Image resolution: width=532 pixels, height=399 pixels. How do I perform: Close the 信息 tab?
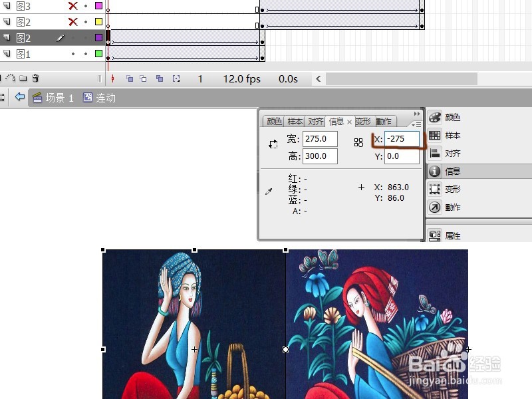click(349, 122)
